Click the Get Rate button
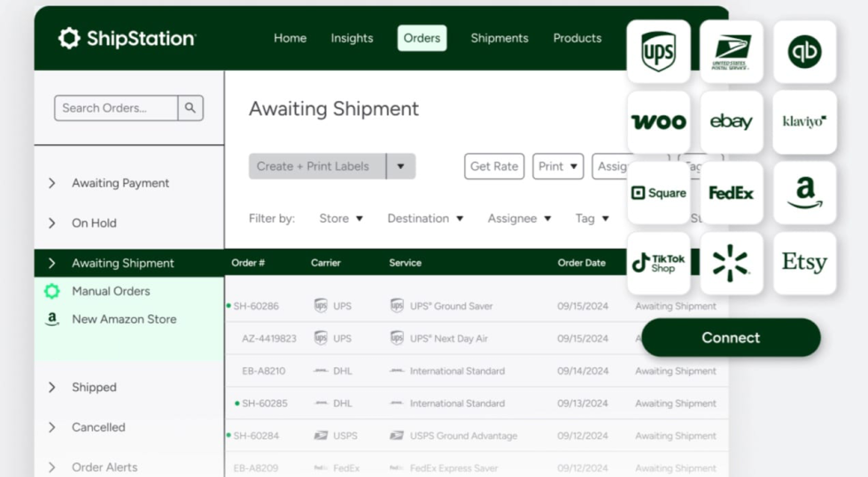Image resolution: width=868 pixels, height=477 pixels. click(x=494, y=166)
